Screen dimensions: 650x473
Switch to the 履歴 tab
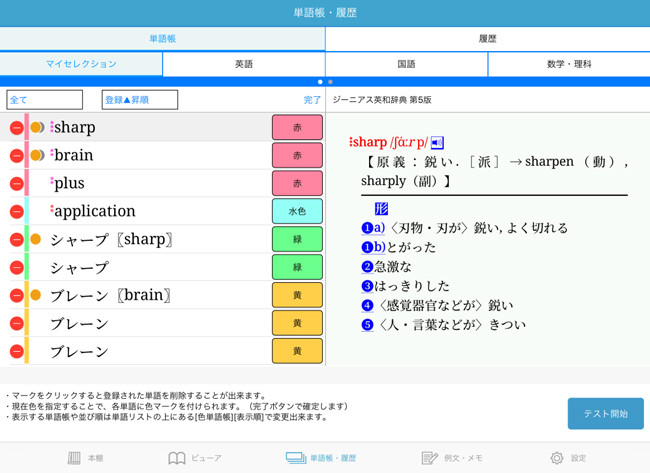pyautogui.click(x=488, y=39)
